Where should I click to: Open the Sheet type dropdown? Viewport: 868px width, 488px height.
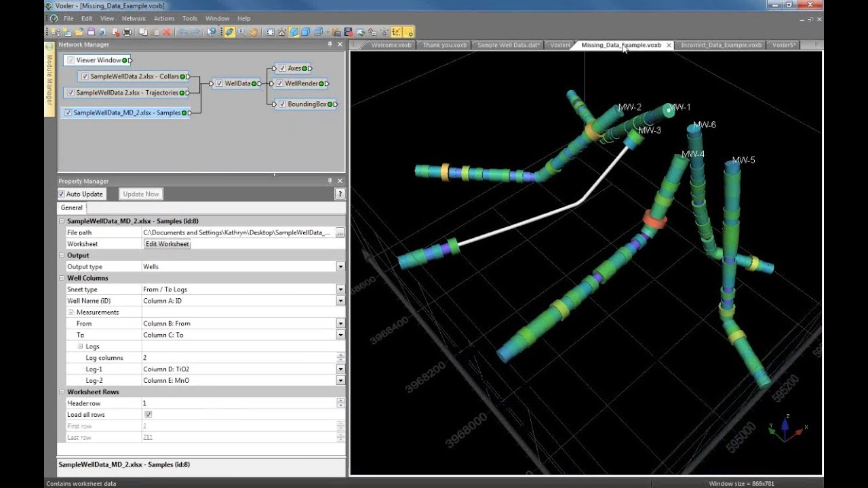coord(340,289)
